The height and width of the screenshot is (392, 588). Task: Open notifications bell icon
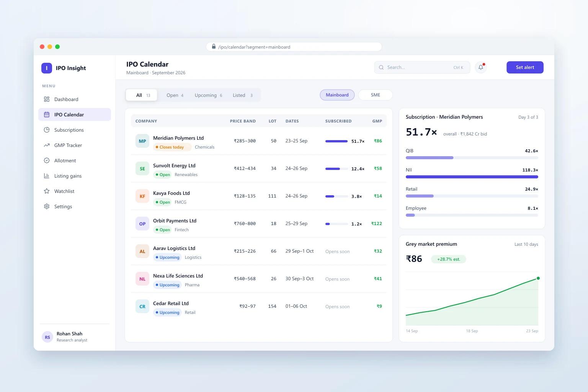click(481, 67)
